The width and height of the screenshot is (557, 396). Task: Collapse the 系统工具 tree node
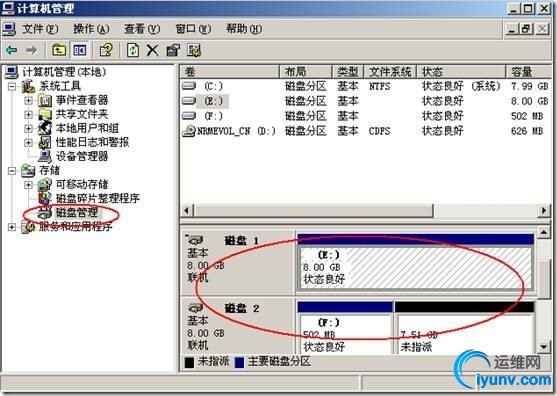12,86
